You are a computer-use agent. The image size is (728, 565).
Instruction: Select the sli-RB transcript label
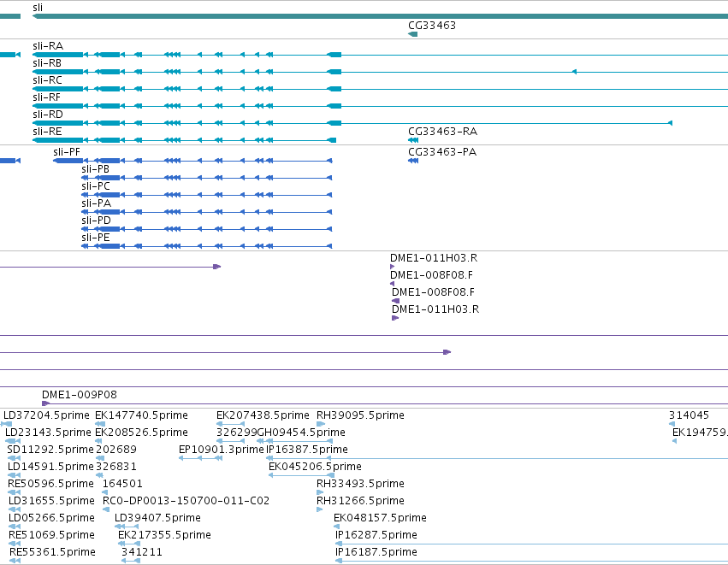click(x=47, y=63)
